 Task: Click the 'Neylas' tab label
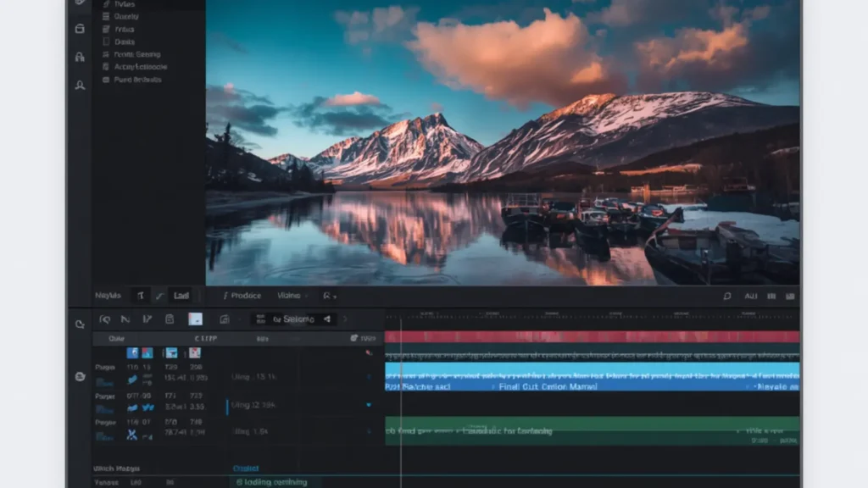(108, 296)
